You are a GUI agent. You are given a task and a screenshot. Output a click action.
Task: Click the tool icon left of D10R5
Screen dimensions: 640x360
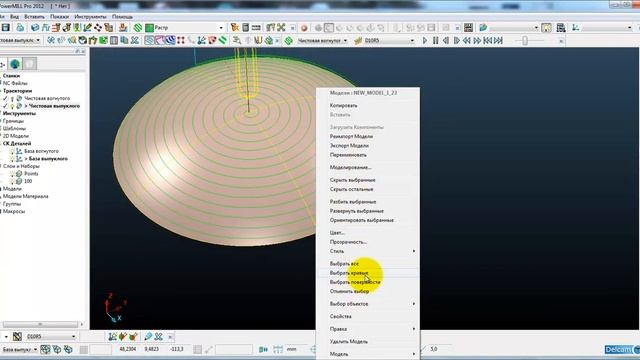tap(358, 40)
